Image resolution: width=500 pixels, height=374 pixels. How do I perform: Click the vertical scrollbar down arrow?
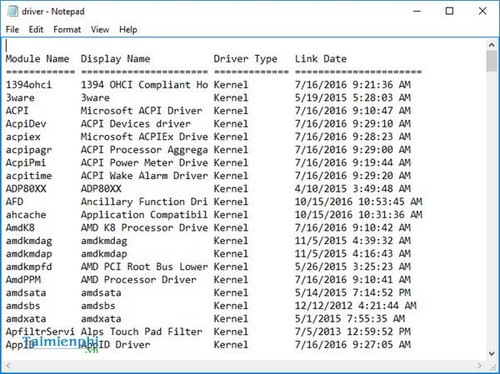(x=492, y=353)
